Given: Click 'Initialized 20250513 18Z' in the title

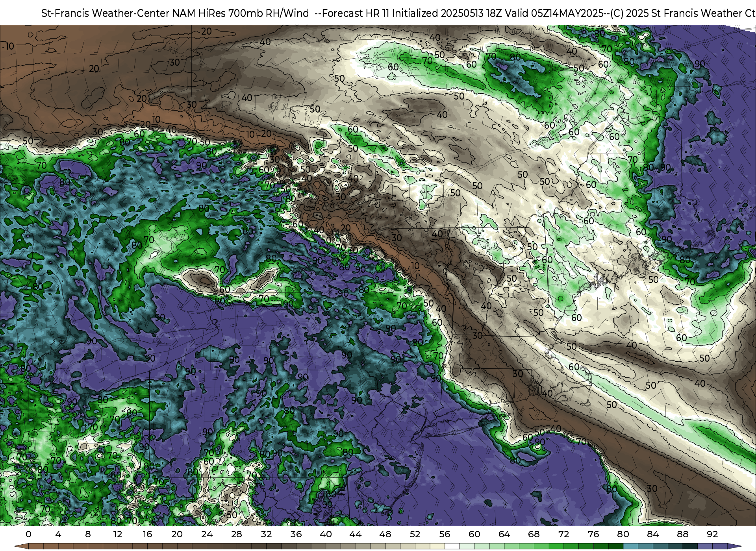Looking at the screenshot, I should coord(447,13).
